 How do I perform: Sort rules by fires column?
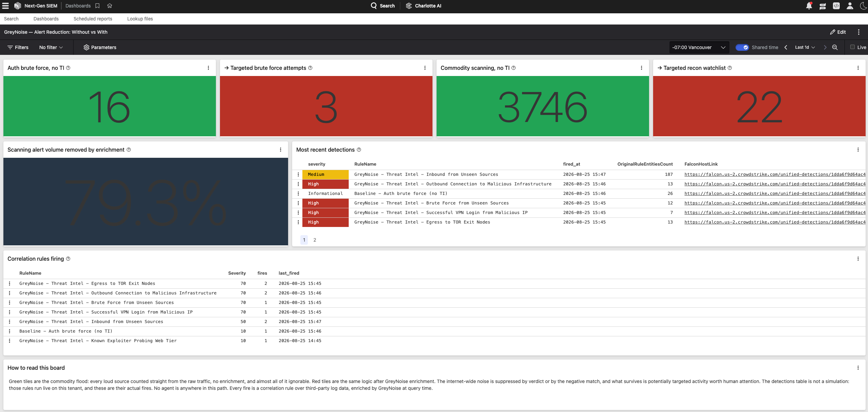[262, 273]
